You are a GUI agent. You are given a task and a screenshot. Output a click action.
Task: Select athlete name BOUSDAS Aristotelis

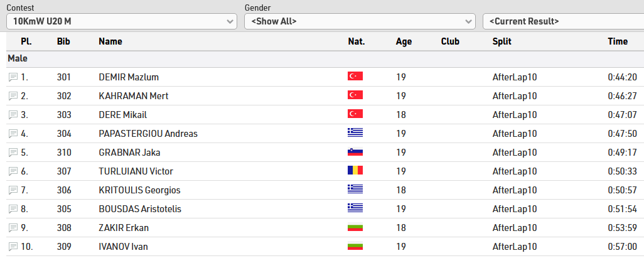(140, 209)
